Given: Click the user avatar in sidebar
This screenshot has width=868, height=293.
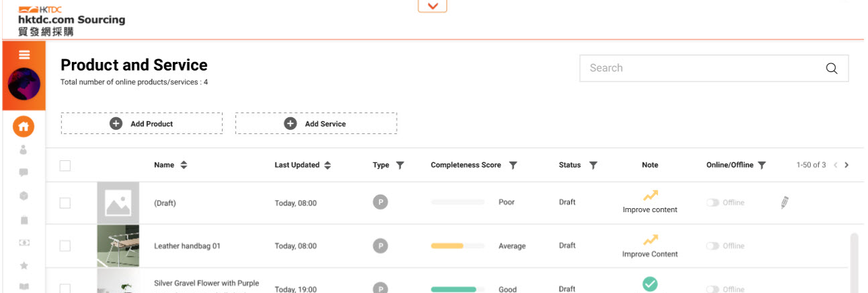Looking at the screenshot, I should point(24,84).
